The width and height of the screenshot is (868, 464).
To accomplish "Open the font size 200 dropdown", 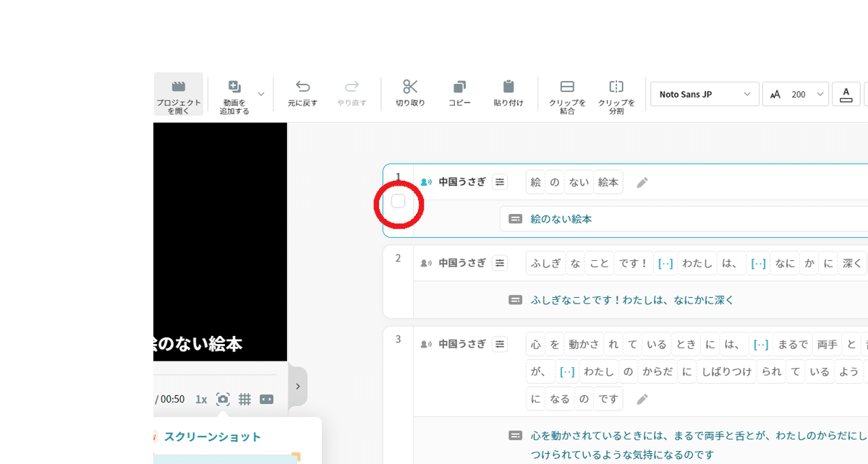I will pyautogui.click(x=796, y=94).
